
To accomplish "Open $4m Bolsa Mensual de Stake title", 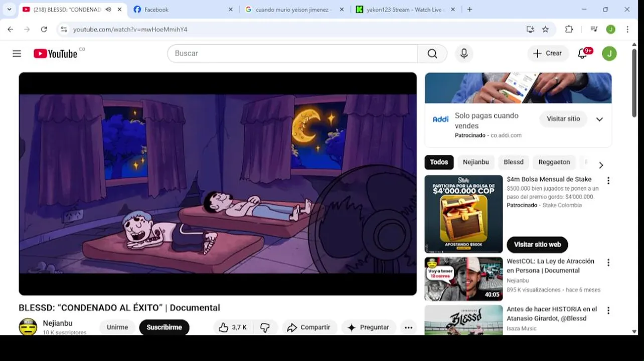I will click(549, 179).
